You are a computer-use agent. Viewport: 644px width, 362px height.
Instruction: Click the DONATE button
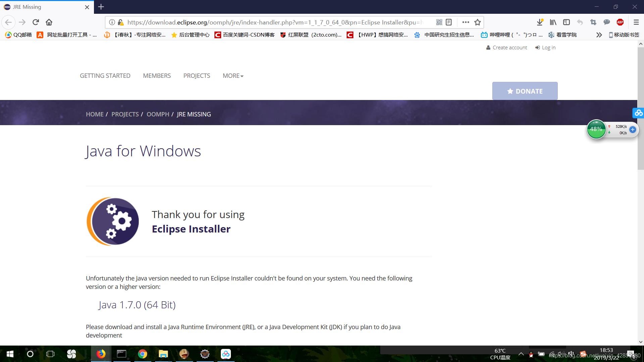525,91
